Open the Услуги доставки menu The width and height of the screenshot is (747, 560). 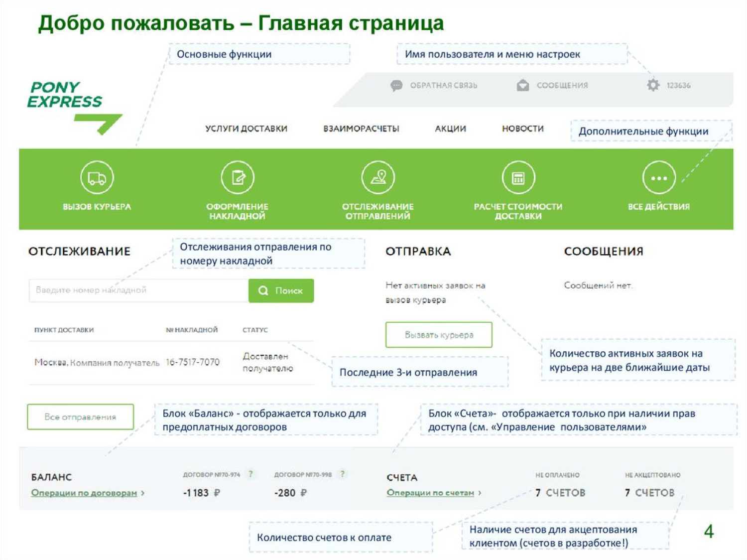(246, 129)
